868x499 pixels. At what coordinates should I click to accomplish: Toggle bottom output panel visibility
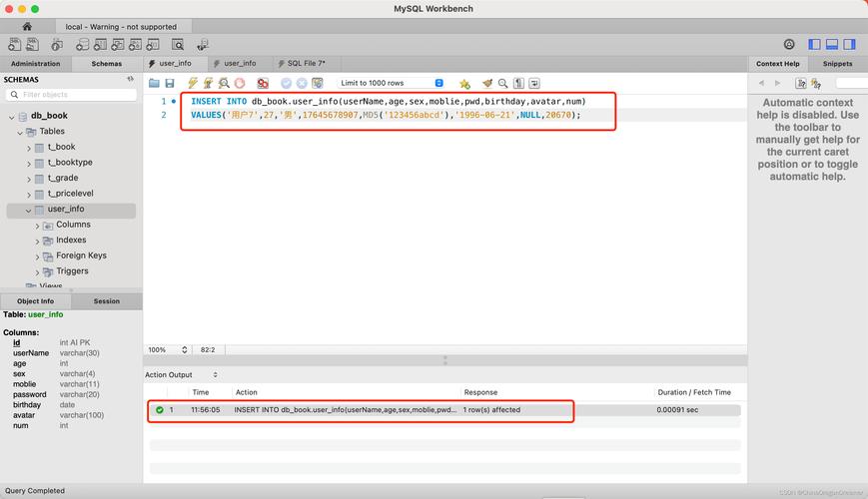[832, 44]
